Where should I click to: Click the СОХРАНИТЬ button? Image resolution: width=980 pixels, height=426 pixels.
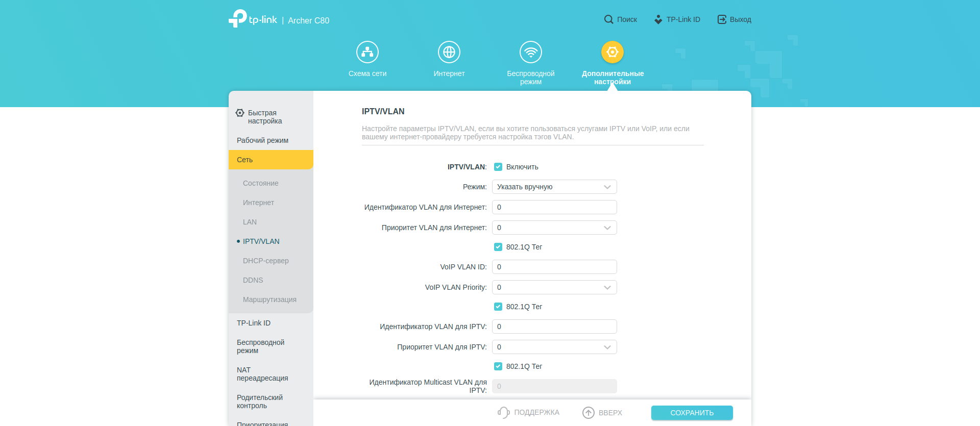click(x=692, y=413)
